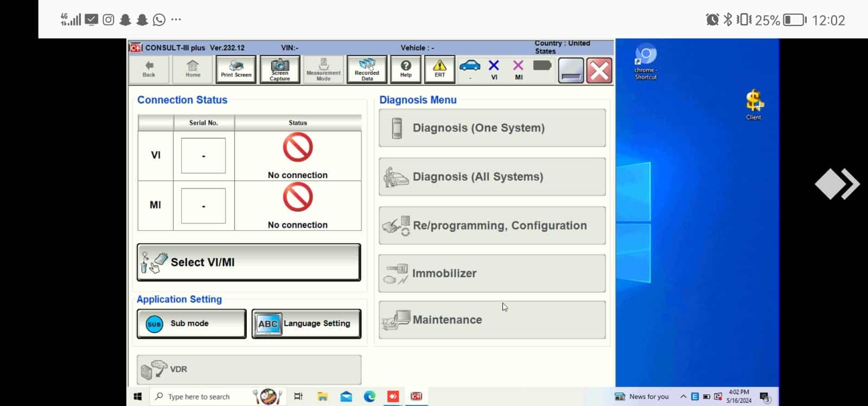Click the Screen Capture camera icon

tap(280, 69)
